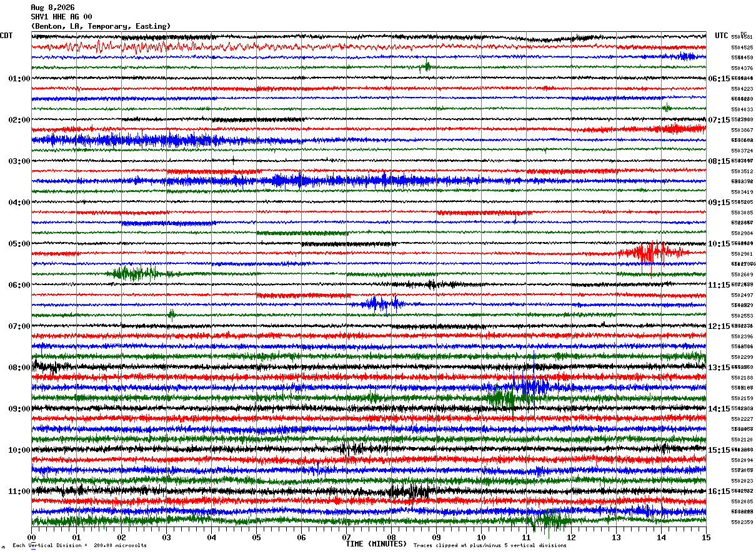756x554 pixels.
Task: Click the DC value 5503724
Action: (742, 151)
